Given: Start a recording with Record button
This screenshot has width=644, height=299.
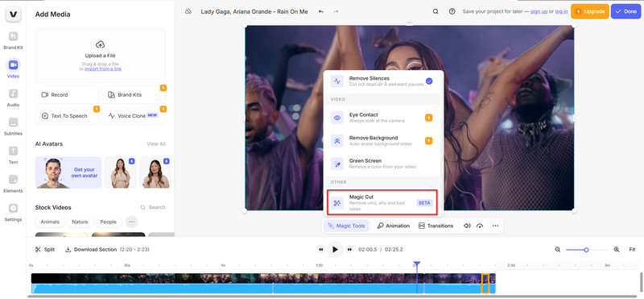Looking at the screenshot, I should (67, 94).
